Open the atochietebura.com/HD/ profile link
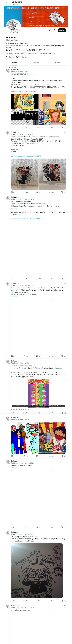Screen dimensions: 72x644 pyautogui.click(x=25, y=53)
